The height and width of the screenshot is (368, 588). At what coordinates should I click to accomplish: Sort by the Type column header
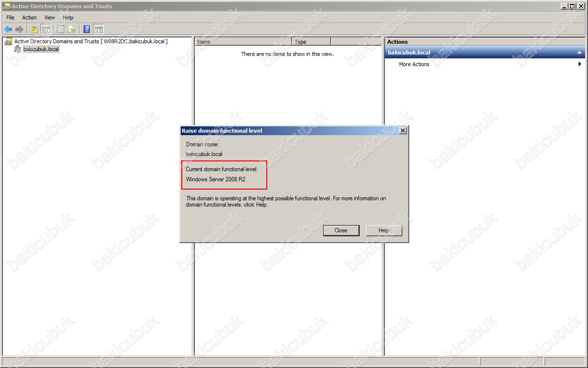(x=311, y=42)
